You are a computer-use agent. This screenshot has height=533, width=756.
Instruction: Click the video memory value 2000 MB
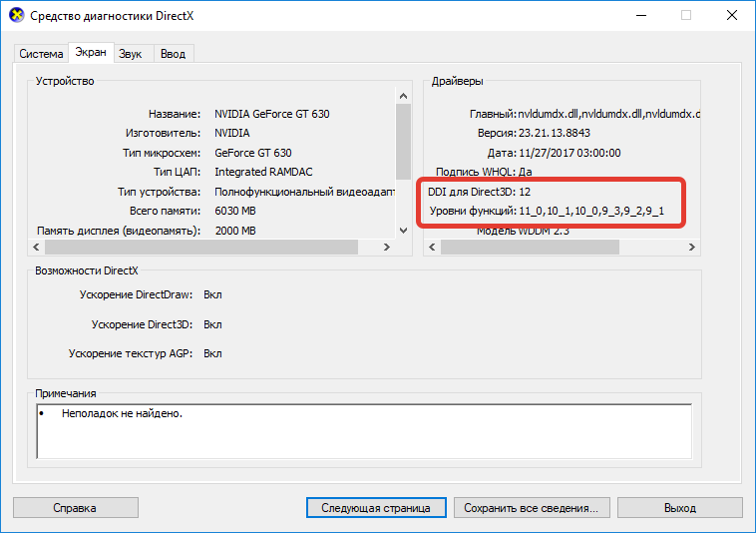click(x=235, y=231)
